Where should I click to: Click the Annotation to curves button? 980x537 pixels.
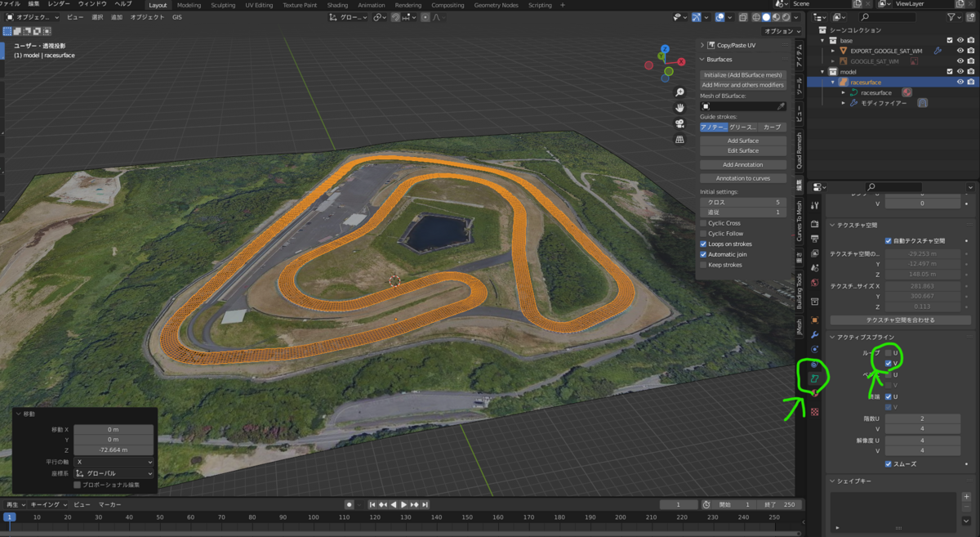[743, 178]
